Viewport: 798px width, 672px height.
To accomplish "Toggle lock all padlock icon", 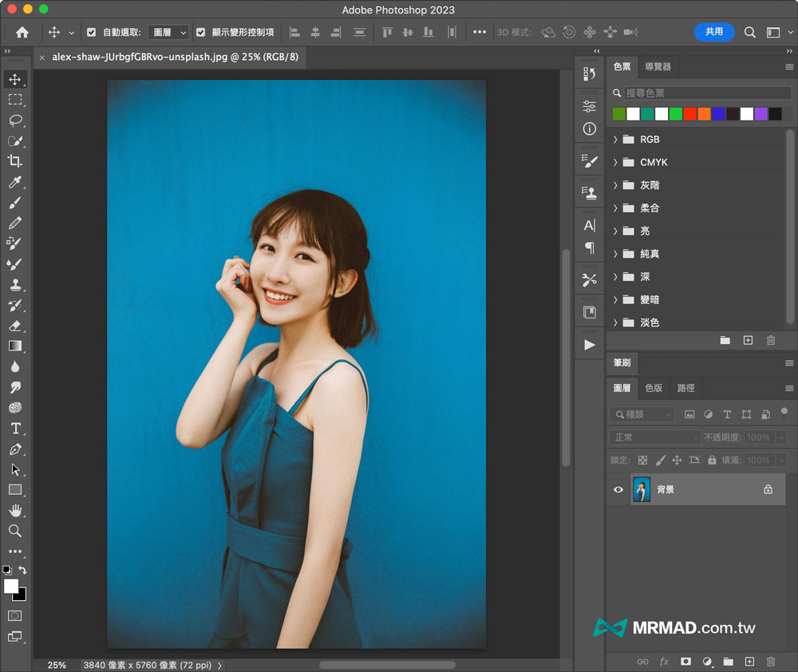I will [x=712, y=461].
